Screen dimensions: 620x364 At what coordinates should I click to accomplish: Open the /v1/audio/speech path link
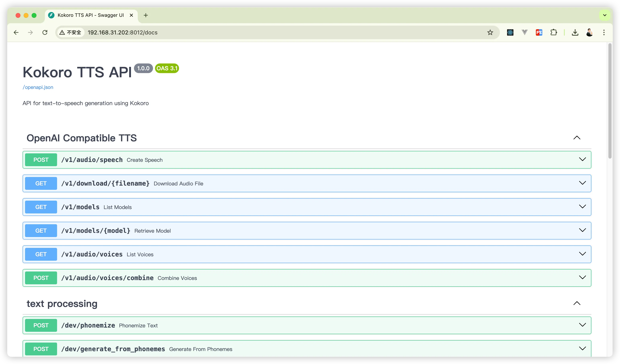(92, 160)
